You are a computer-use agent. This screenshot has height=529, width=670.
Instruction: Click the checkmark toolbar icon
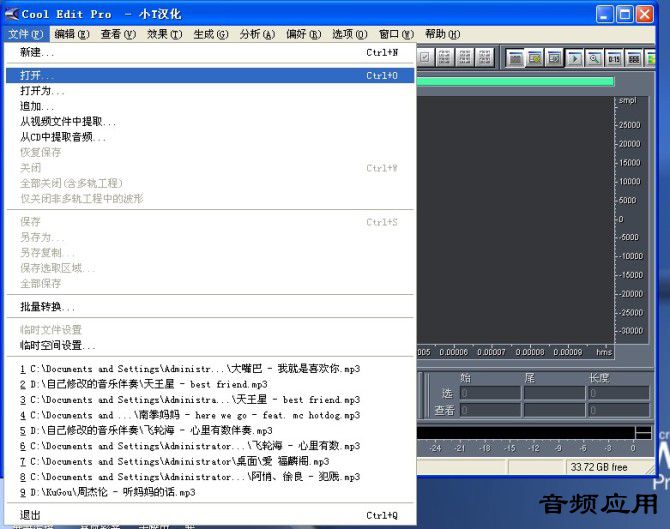(424, 58)
